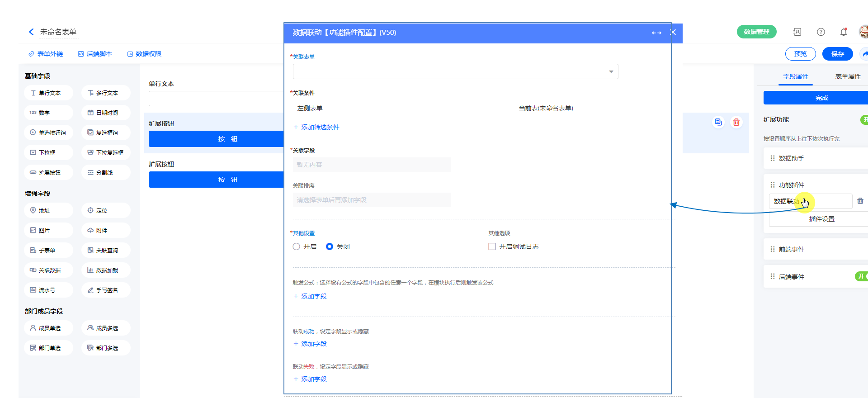Screen dimensions: 868x398
Task: Click the back arrow beside 未命名表单
Action: pos(31,32)
